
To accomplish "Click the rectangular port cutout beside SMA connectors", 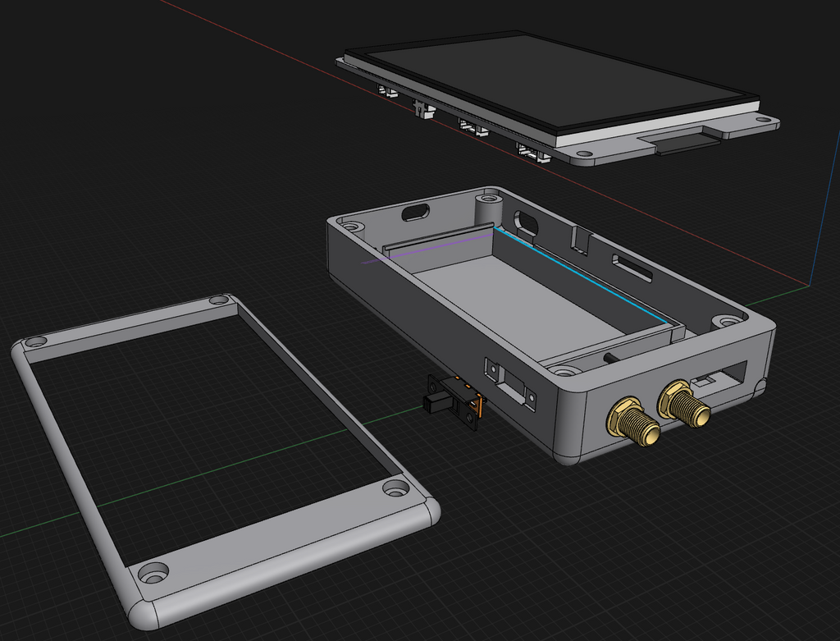I will [x=719, y=376].
